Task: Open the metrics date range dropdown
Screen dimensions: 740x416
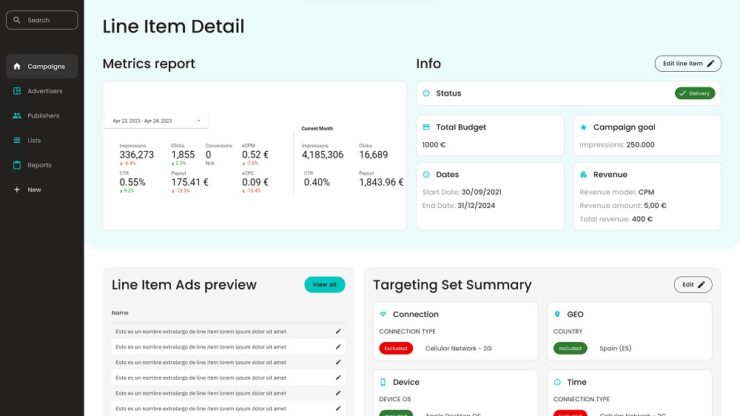Action: coord(156,121)
